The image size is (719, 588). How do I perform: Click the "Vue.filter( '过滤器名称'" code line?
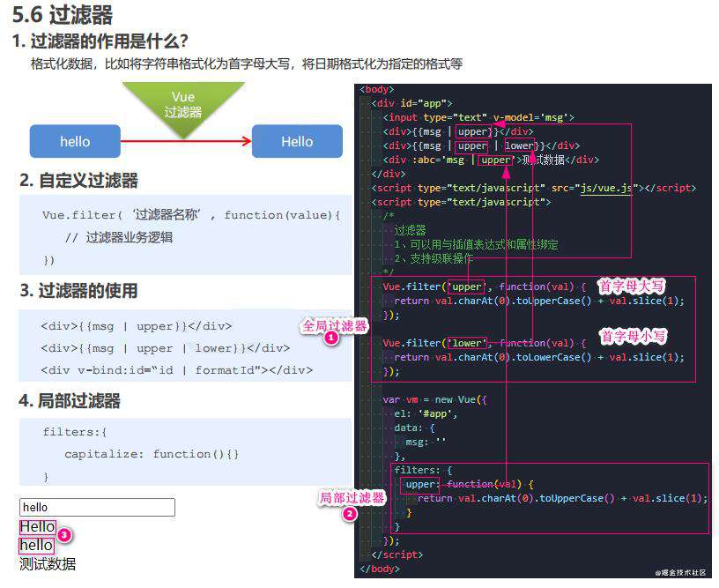192,214
